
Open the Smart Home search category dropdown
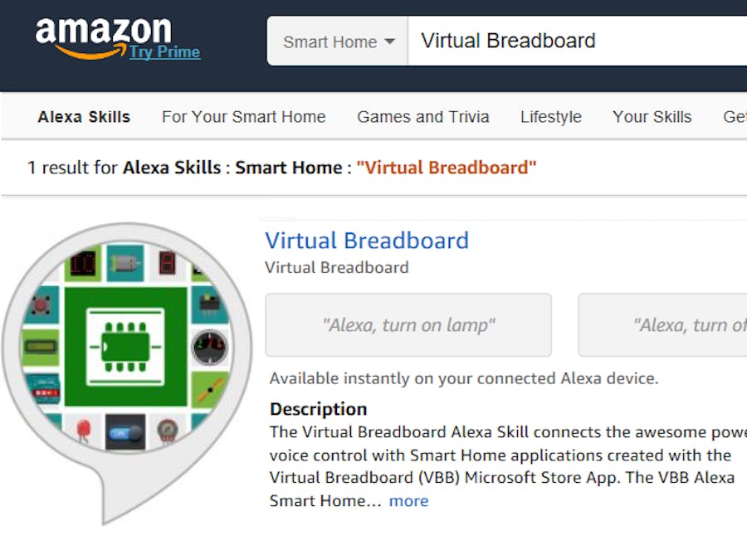[x=335, y=40]
